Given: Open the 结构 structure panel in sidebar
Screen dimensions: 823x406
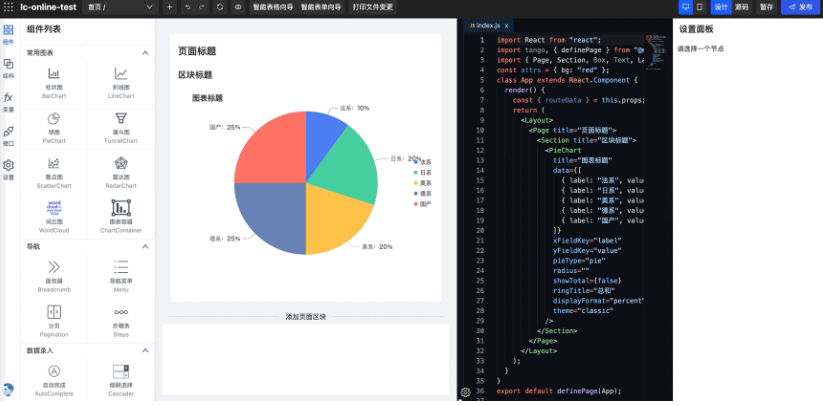Looking at the screenshot, I should coord(8,67).
